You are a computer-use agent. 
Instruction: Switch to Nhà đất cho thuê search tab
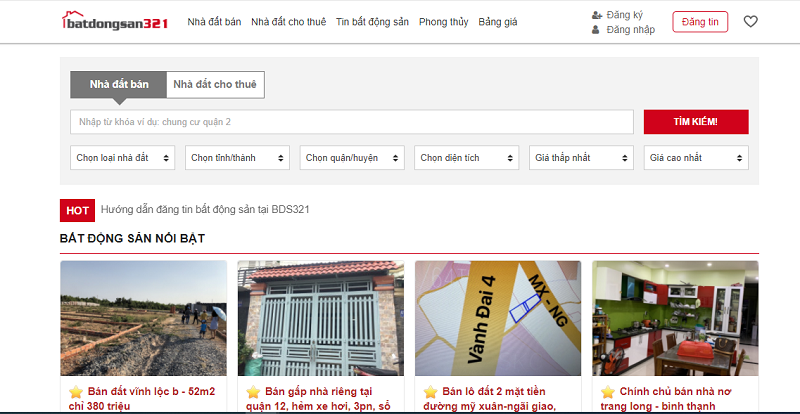click(215, 84)
